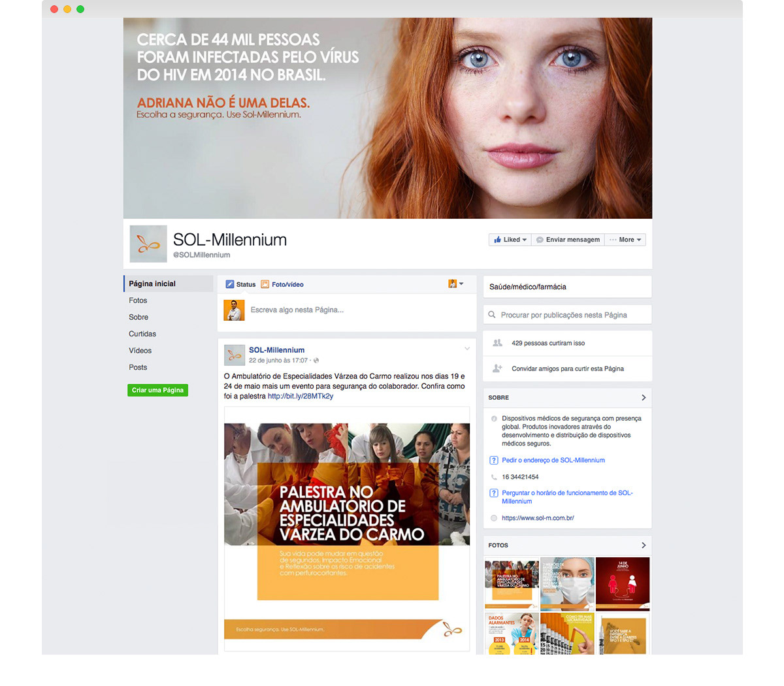Screen dimensions: 784x686
Task: Open the red 14 de junho photo
Action: coord(623,584)
